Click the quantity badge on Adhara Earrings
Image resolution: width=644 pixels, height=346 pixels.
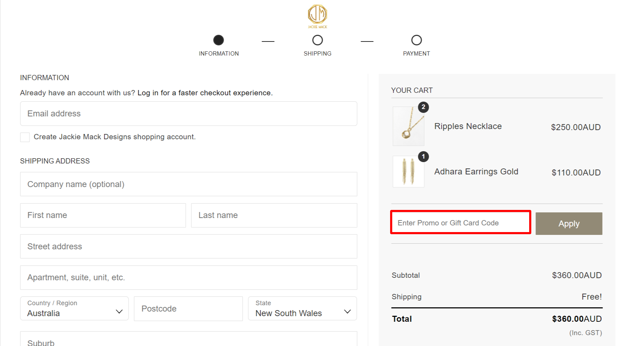(x=423, y=157)
